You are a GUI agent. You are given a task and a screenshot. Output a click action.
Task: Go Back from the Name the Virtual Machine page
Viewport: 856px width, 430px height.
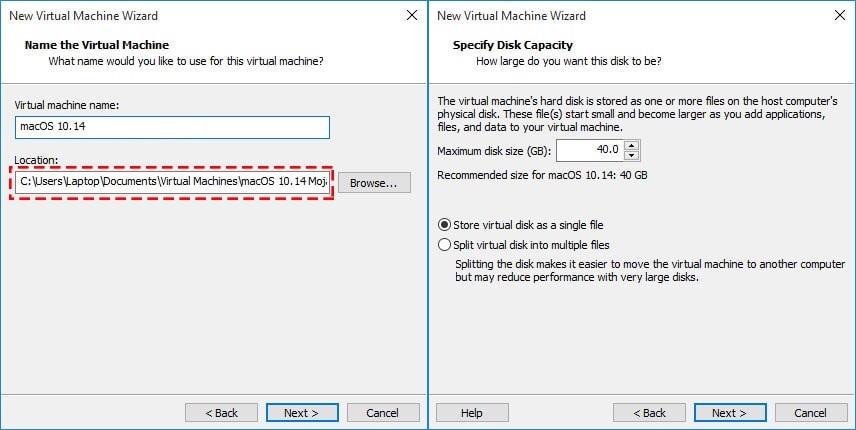click(x=222, y=413)
